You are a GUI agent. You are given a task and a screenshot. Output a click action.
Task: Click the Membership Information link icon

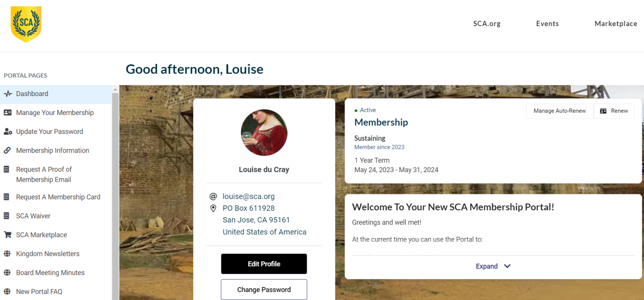[7, 150]
